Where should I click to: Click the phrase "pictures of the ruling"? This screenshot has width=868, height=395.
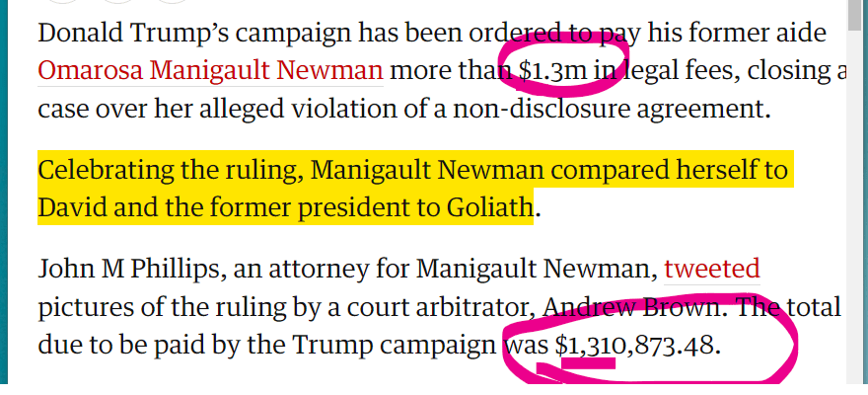click(171, 306)
